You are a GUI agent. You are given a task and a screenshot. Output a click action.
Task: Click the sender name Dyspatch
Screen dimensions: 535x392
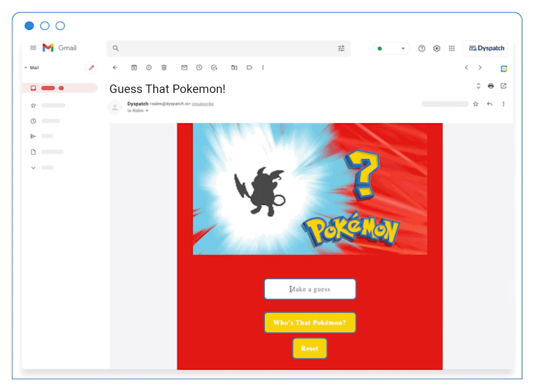pos(138,103)
